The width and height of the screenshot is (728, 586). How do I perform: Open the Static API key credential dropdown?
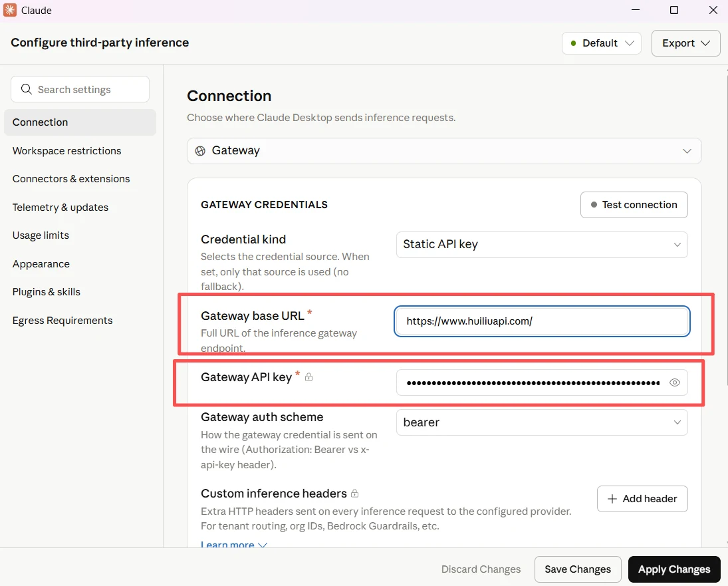pos(542,244)
